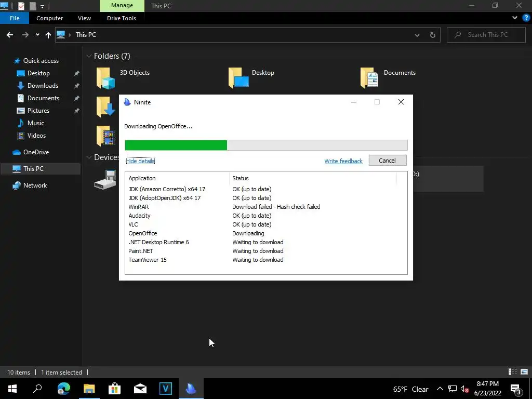Viewport: 532px width, 399px height.
Task: Click the Status column header
Action: (313, 178)
